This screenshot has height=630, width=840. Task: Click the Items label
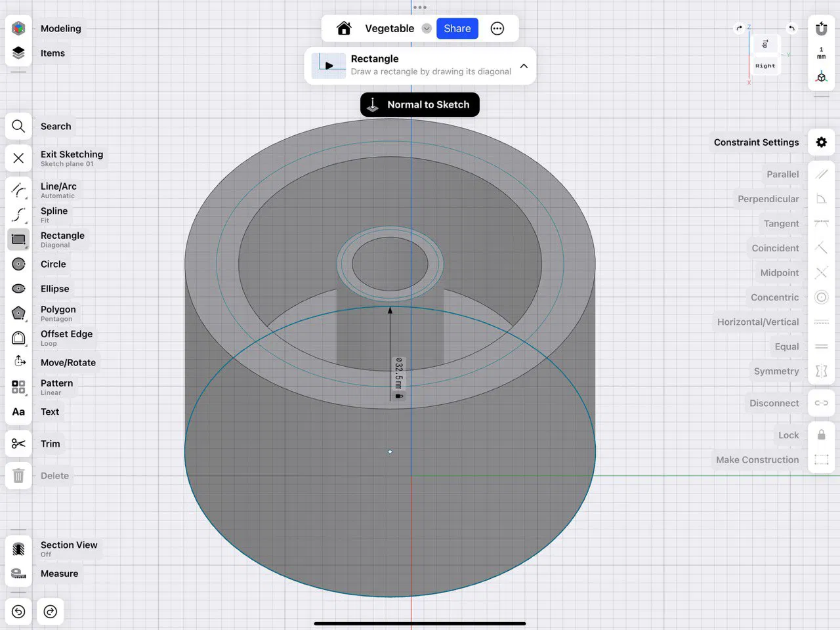click(x=52, y=53)
